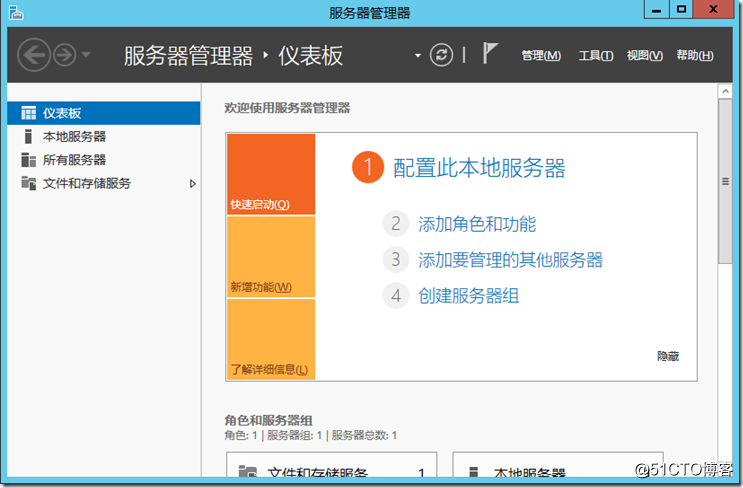
Task: Click the 文件和存储服务 icon in sidebar
Action: tap(28, 183)
